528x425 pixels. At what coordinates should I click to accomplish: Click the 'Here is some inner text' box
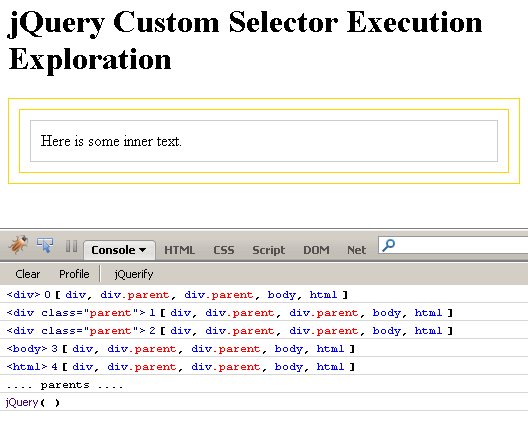(x=264, y=141)
